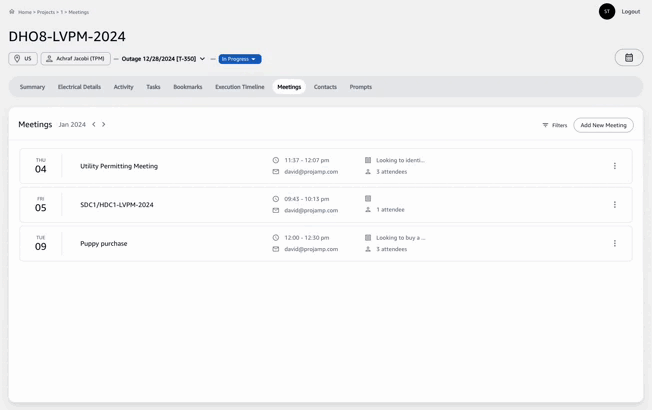Go to previous month arrow
The height and width of the screenshot is (410, 652).
point(94,125)
